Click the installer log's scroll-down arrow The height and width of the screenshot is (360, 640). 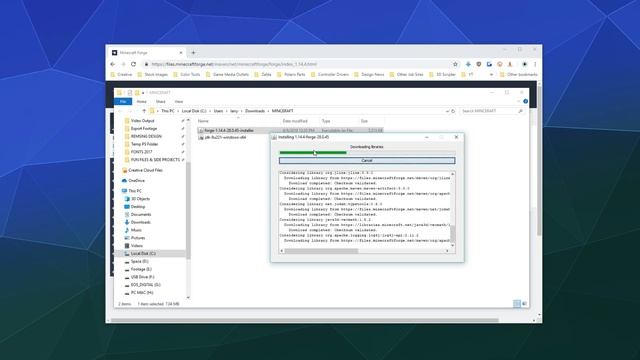452,245
